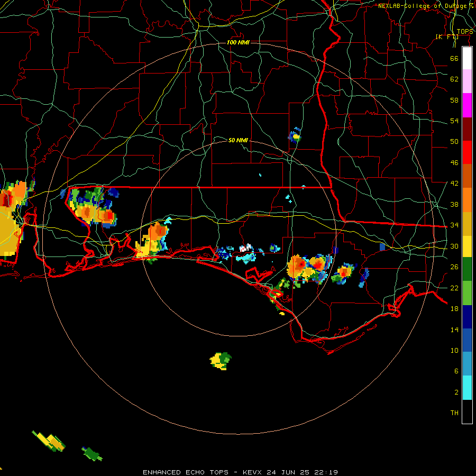Screen dimensions: 476x476
Task: Click the '50 NMI' range ring label
Action: (238, 140)
